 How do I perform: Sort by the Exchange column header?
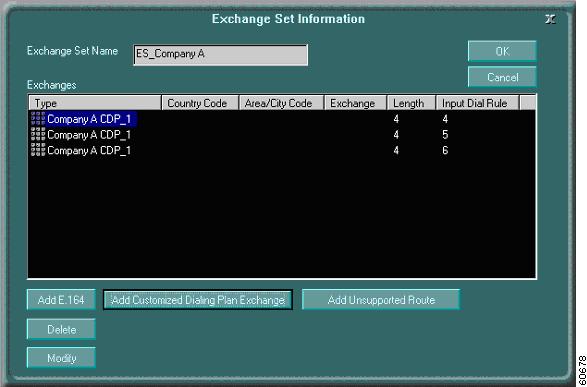[355, 103]
